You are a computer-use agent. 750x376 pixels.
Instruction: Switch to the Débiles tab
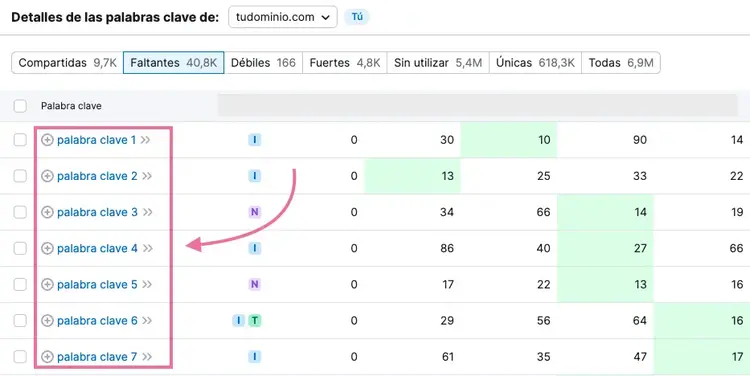(263, 63)
